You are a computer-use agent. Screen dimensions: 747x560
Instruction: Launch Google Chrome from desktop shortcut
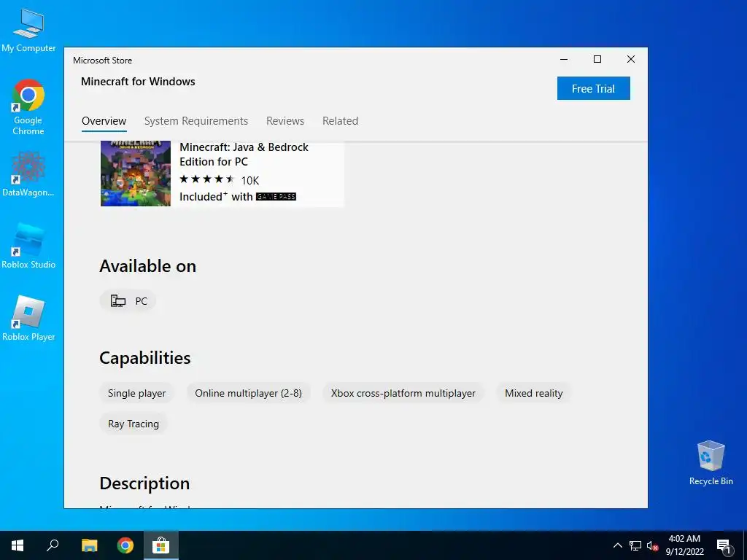point(28,107)
